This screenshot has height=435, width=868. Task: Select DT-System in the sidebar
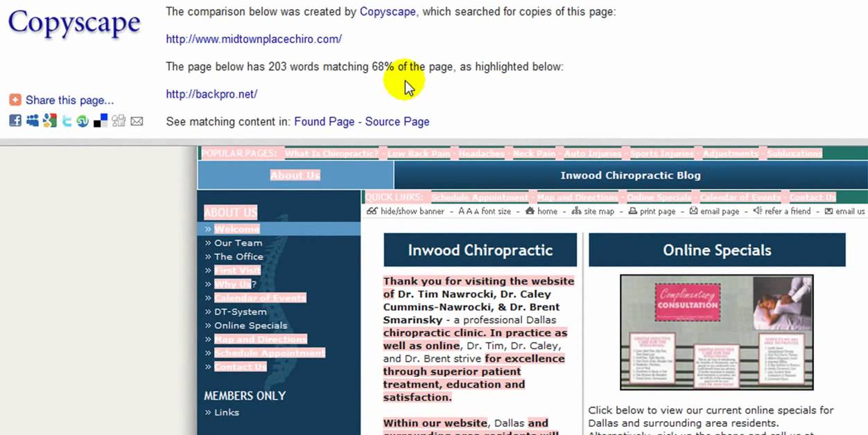pos(240,312)
